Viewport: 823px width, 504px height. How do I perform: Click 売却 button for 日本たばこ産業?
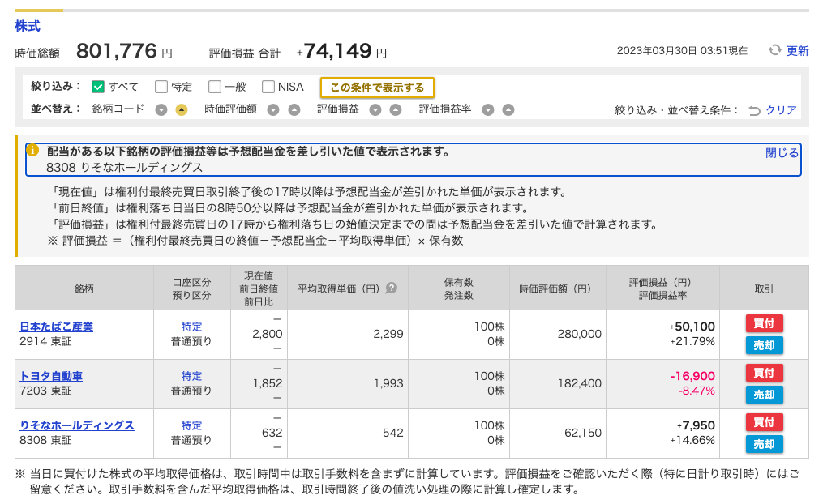[764, 345]
